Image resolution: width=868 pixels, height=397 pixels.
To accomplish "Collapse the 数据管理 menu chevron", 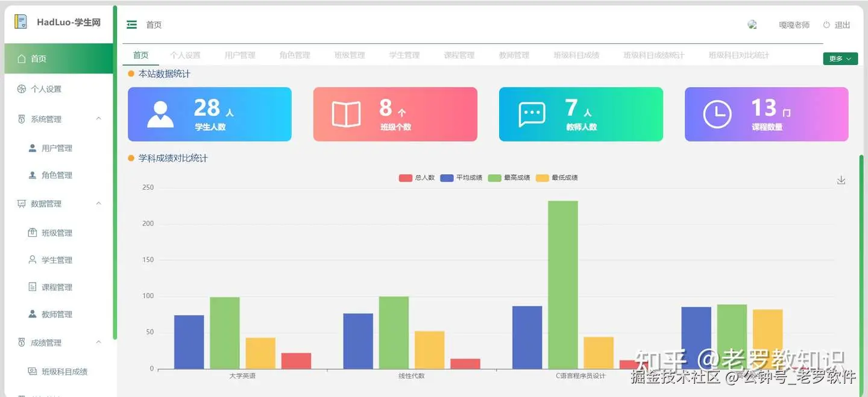I will [x=99, y=203].
